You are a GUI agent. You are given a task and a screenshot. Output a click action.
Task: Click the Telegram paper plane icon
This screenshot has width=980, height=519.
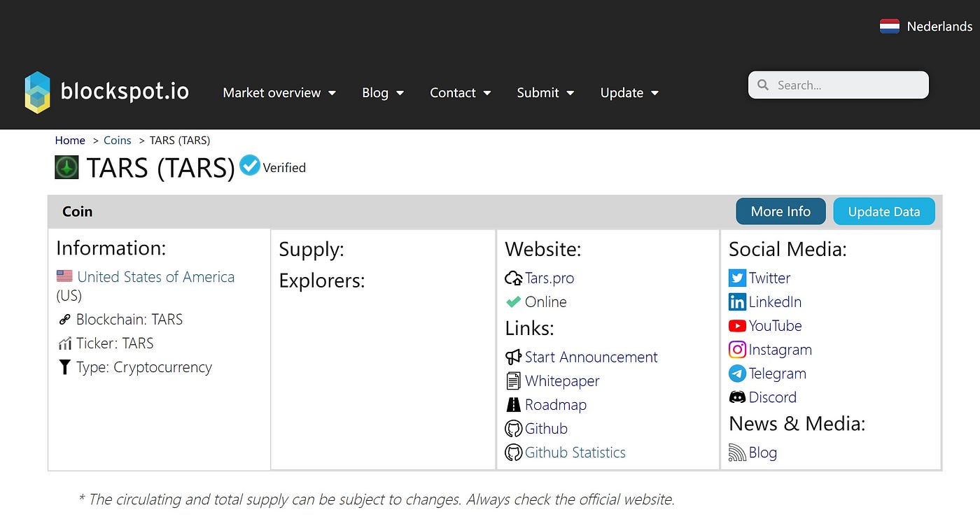(737, 374)
